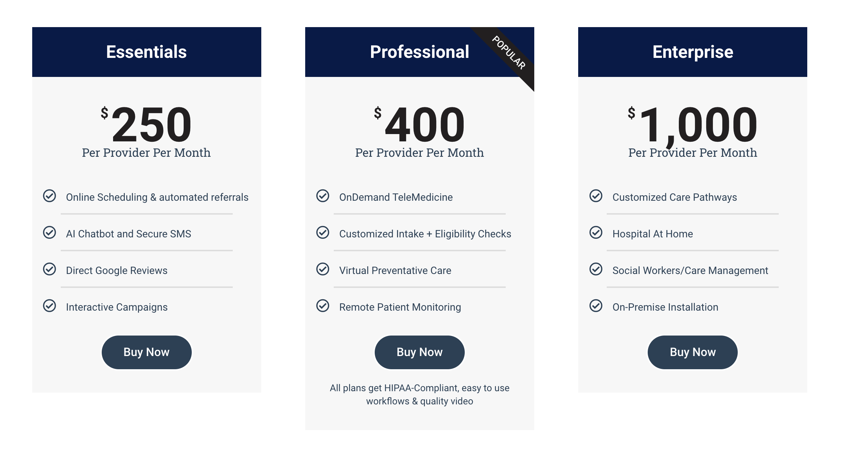Click checkmark icon beside Virtual Preventative Care

click(323, 269)
